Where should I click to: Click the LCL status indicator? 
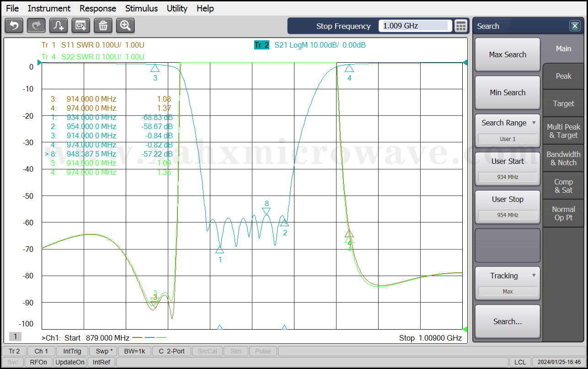click(x=520, y=362)
